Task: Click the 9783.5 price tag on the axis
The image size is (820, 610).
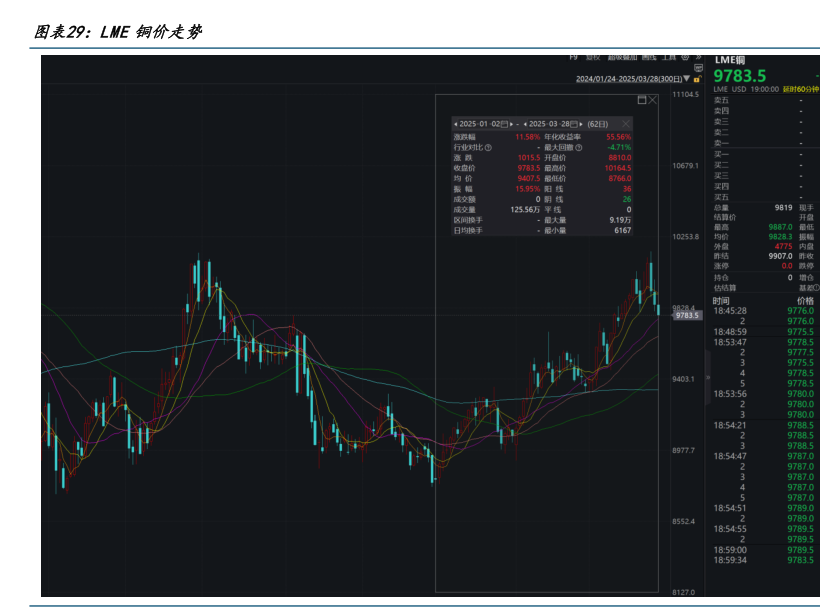Action: [x=686, y=315]
